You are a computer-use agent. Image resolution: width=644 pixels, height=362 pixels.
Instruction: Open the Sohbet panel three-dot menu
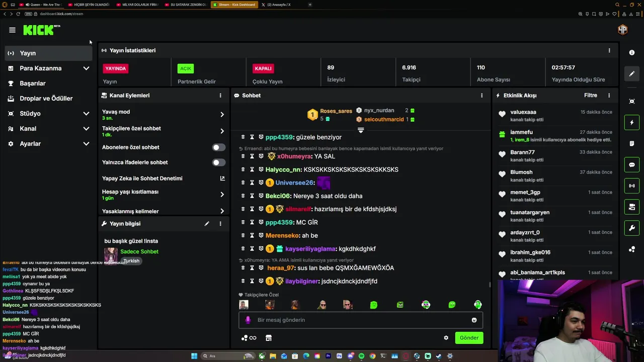481,96
